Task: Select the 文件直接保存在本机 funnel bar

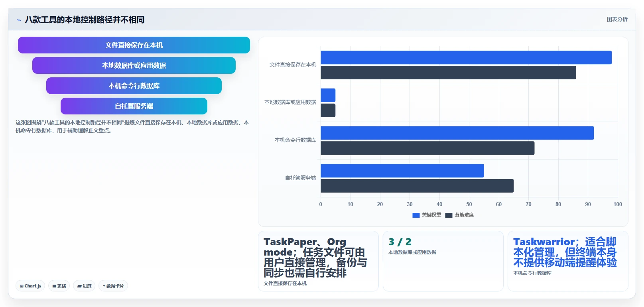Action: pos(134,45)
